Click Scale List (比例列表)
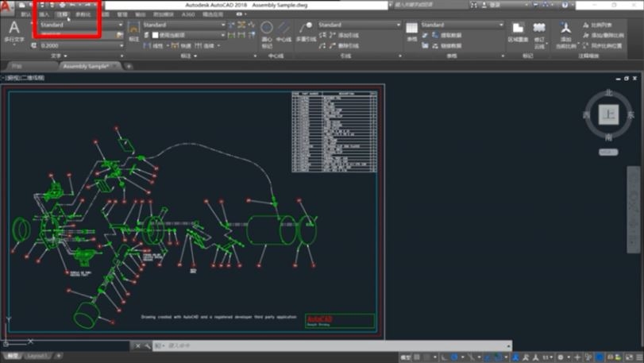Viewport: 644px width, 363px height. [598, 25]
